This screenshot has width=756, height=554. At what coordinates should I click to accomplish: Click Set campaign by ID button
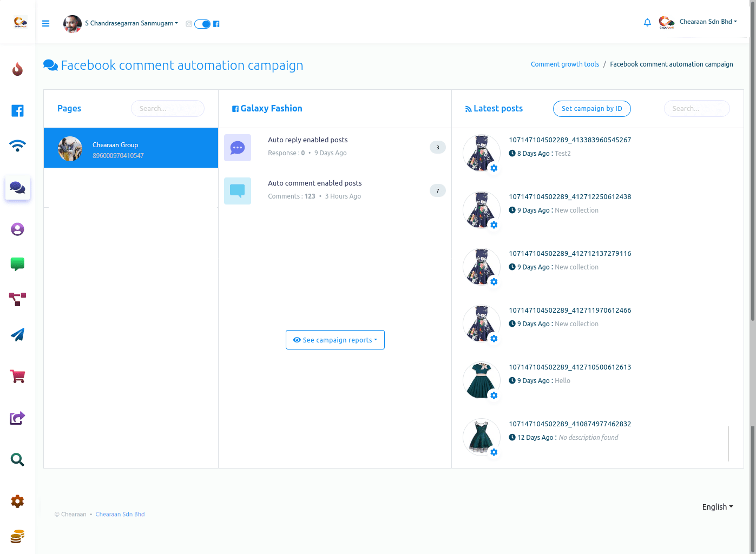click(x=591, y=109)
